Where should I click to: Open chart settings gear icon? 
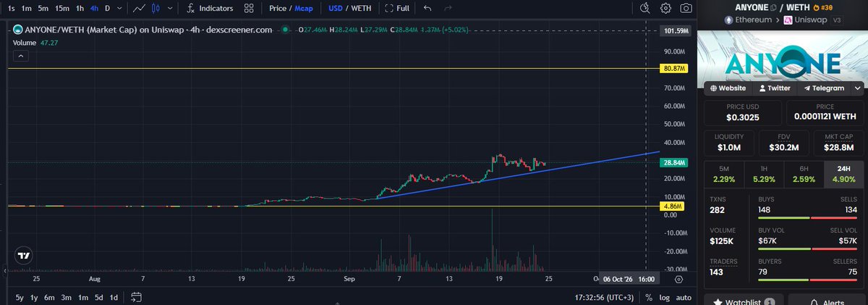coord(665,8)
